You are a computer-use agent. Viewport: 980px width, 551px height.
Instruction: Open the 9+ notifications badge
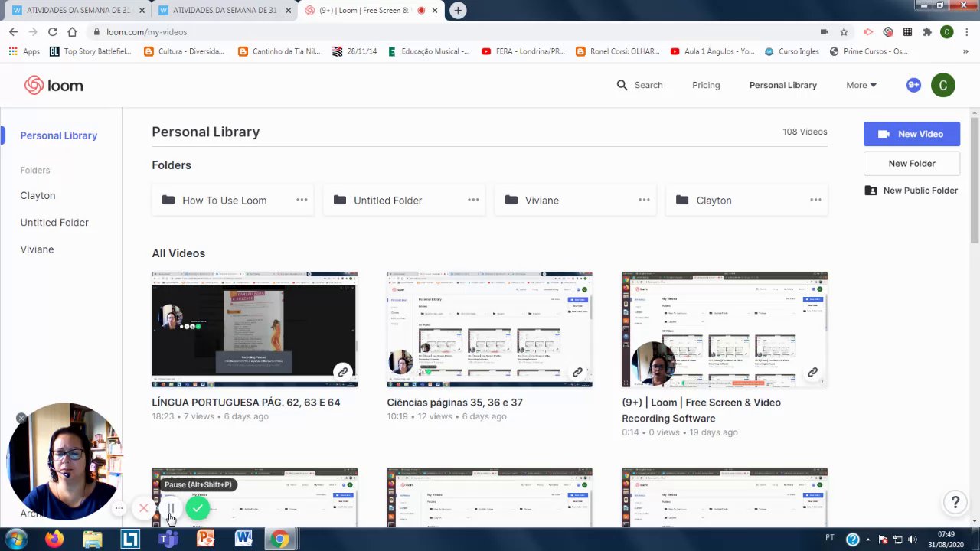tap(913, 85)
